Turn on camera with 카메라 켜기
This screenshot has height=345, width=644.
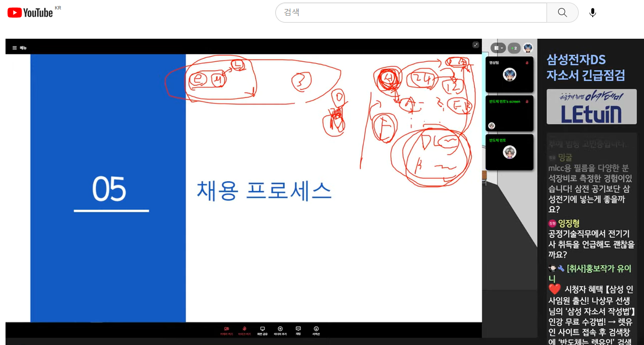(227, 330)
